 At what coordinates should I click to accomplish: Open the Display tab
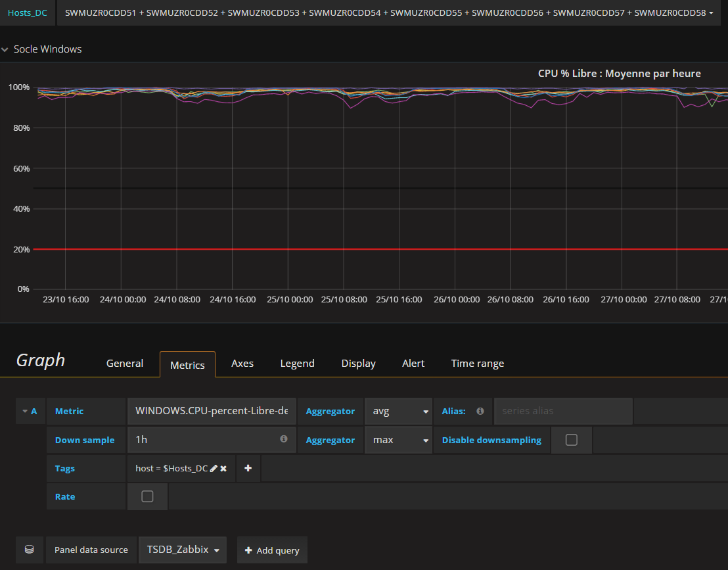(x=359, y=364)
